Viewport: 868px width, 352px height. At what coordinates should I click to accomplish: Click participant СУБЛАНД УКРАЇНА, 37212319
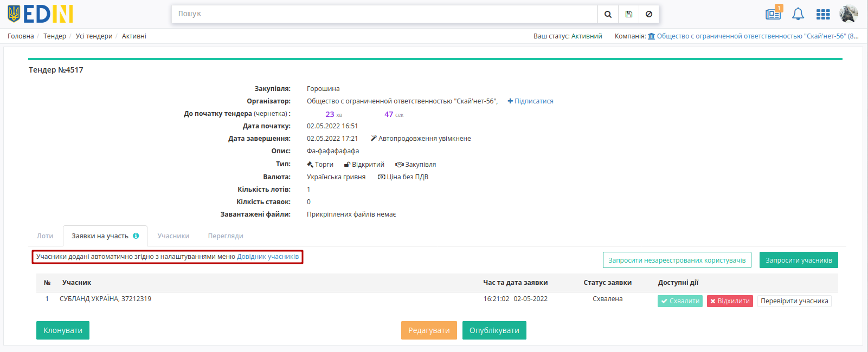click(105, 299)
